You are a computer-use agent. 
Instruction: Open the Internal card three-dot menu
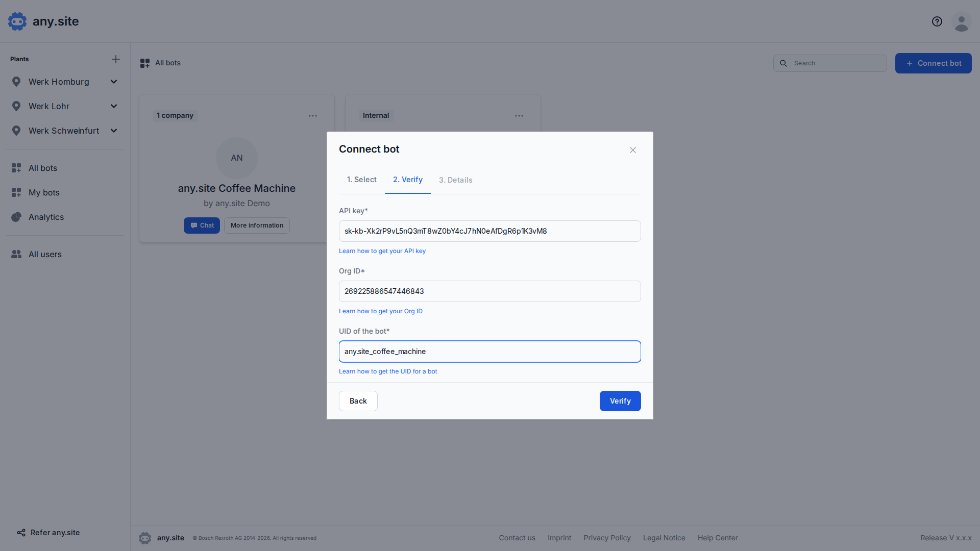point(519,116)
